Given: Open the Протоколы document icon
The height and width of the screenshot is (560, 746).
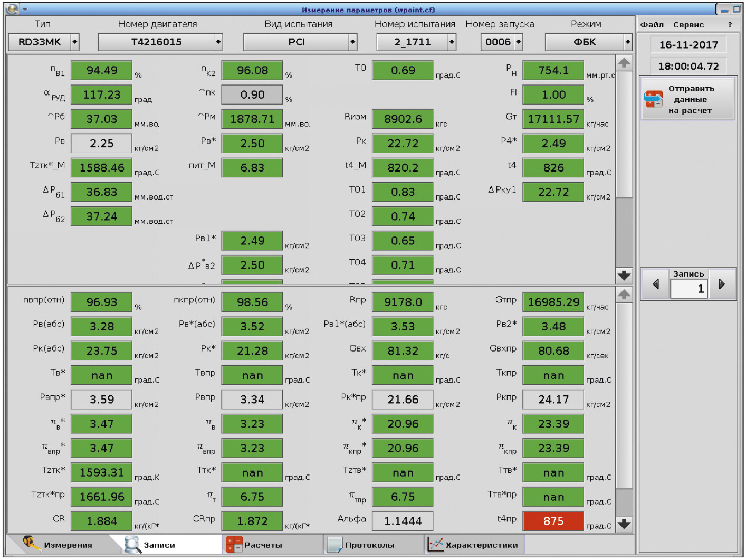Looking at the screenshot, I should click(x=334, y=545).
